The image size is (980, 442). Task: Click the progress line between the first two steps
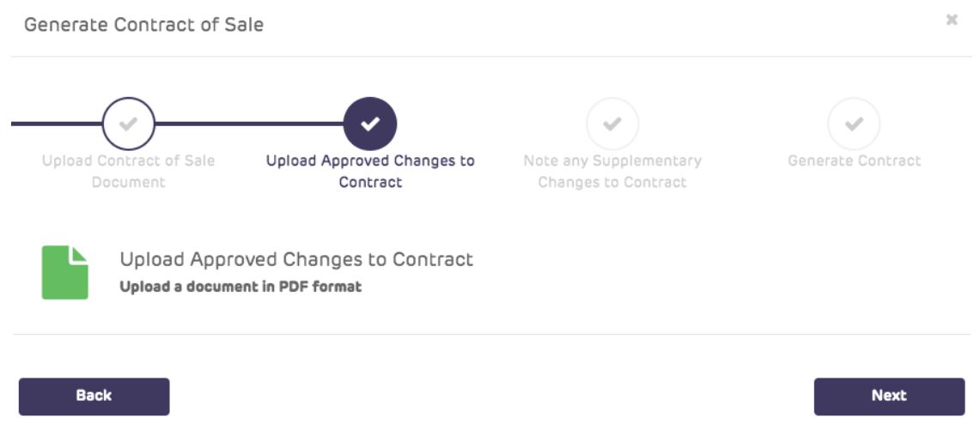point(249,124)
